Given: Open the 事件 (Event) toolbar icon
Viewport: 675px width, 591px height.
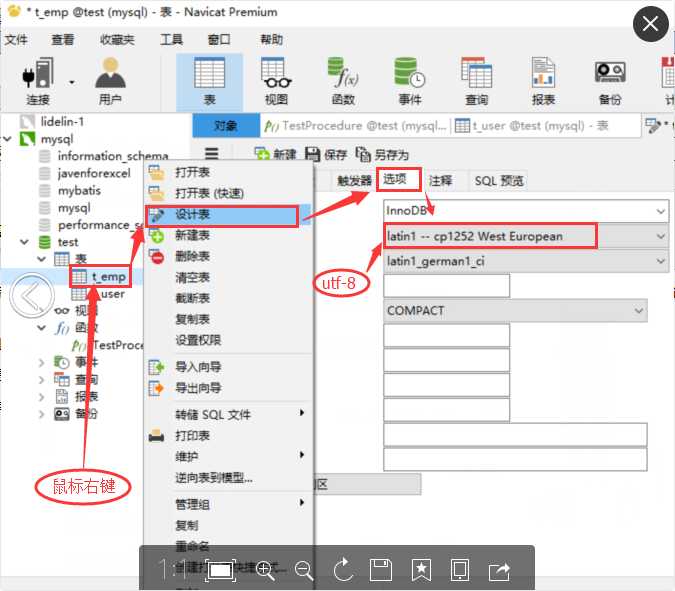Looking at the screenshot, I should [x=409, y=81].
